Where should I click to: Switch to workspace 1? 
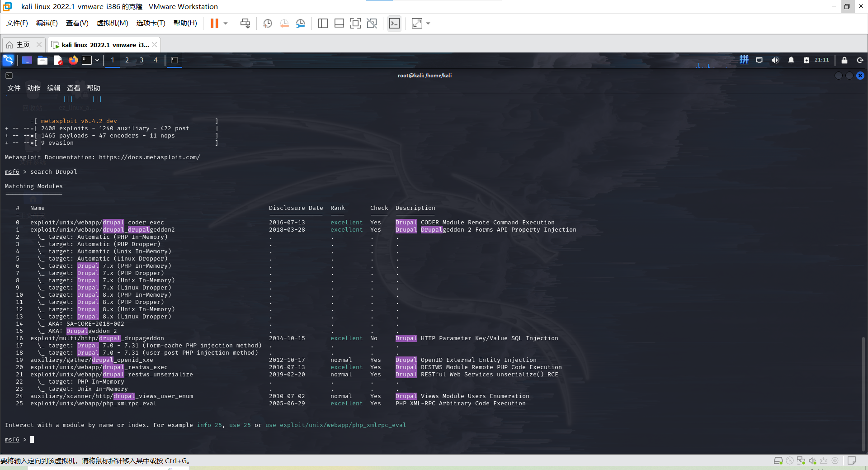113,60
